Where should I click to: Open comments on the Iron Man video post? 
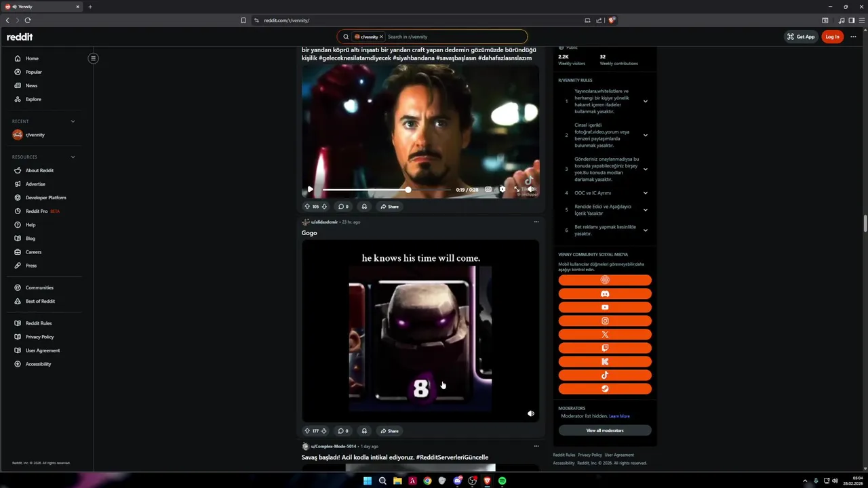click(x=343, y=206)
